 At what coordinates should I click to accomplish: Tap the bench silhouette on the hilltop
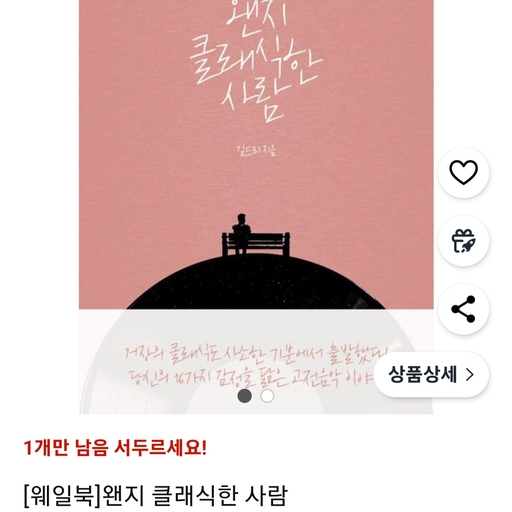pos(256,244)
